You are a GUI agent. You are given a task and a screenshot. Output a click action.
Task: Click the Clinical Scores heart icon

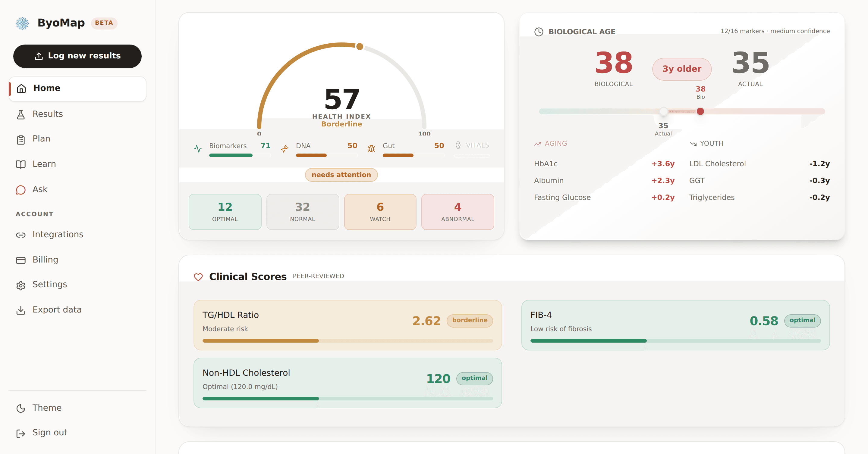[198, 277]
